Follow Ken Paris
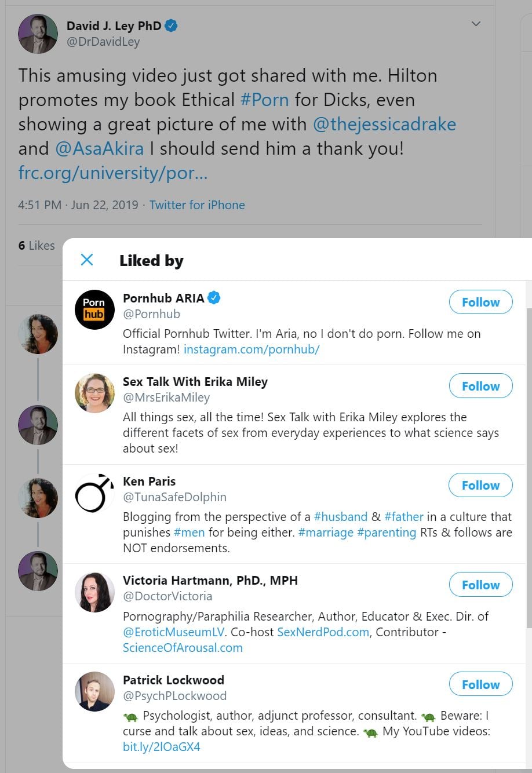The width and height of the screenshot is (532, 773). (480, 486)
